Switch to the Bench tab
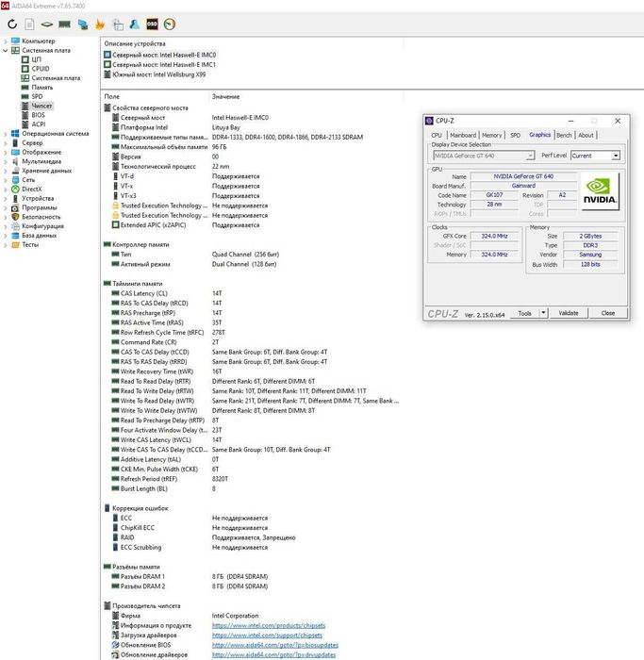 [x=564, y=135]
